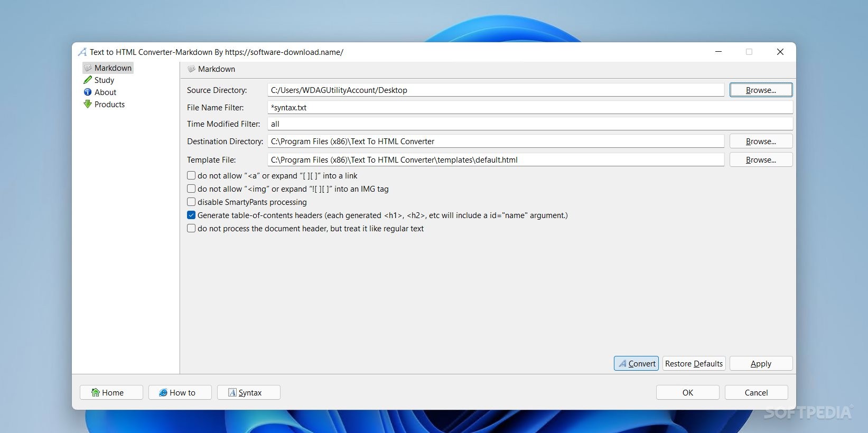The height and width of the screenshot is (433, 868).
Task: Click the Home button
Action: [111, 392]
